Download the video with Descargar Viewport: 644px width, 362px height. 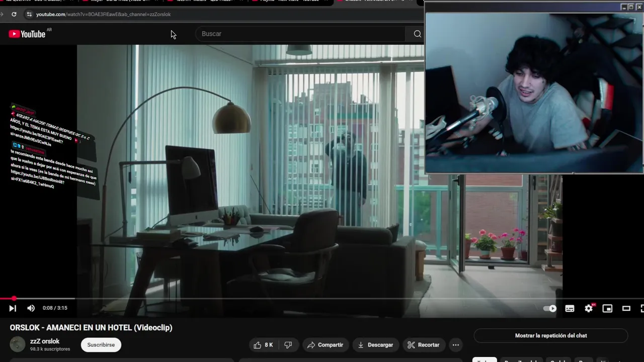pos(375,345)
